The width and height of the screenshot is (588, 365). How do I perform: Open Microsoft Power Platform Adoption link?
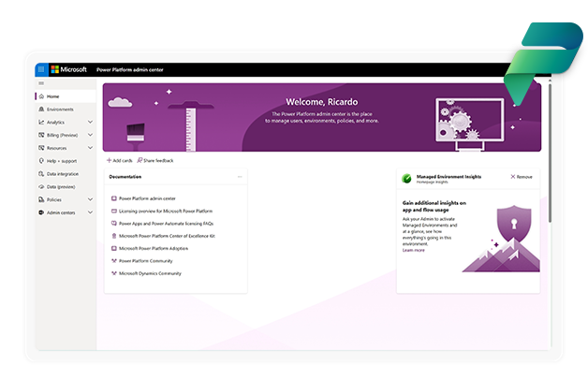(x=154, y=248)
